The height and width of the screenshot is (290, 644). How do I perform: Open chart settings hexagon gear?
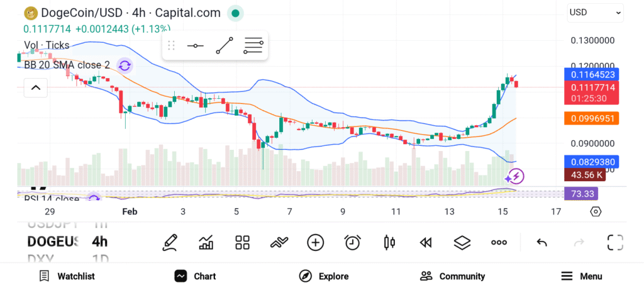(x=596, y=211)
